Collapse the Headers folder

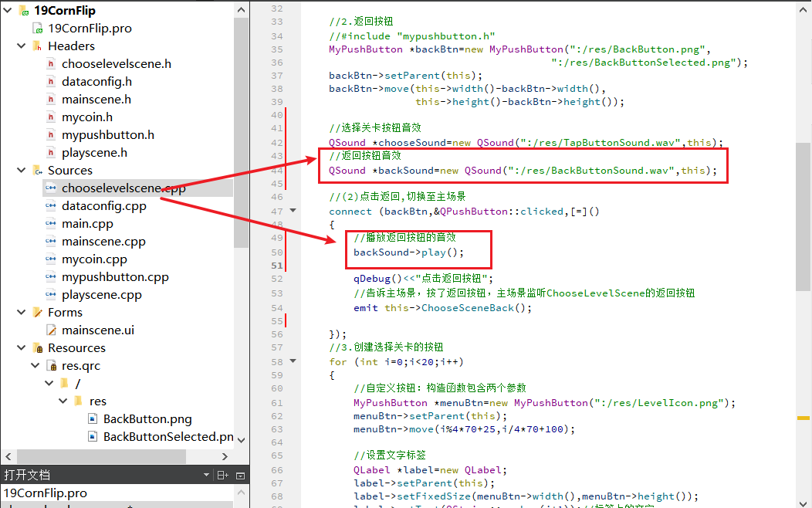(22, 46)
